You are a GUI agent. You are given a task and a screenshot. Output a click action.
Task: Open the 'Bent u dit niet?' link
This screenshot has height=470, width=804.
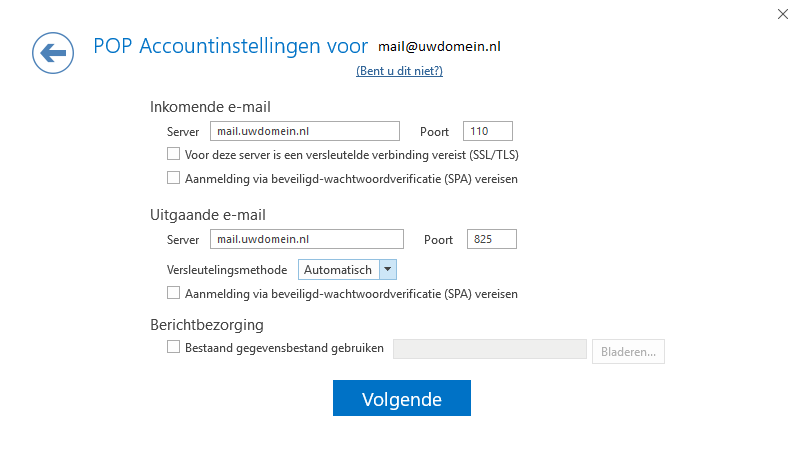click(399, 71)
